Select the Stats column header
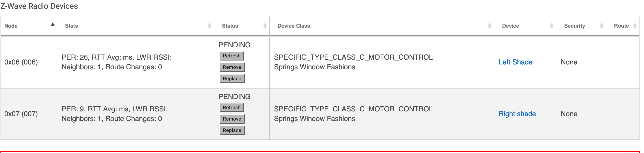Viewport: 644px width, 153px height. pyautogui.click(x=72, y=26)
